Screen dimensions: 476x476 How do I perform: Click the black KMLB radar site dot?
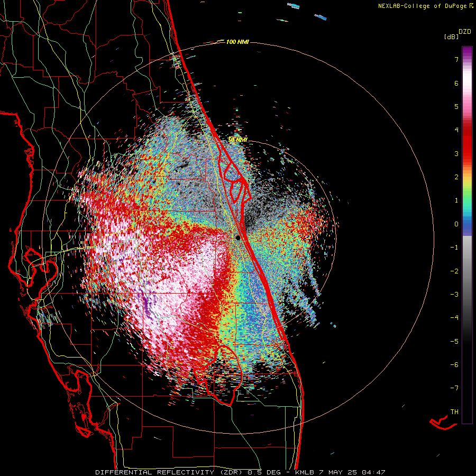pyautogui.click(x=238, y=237)
